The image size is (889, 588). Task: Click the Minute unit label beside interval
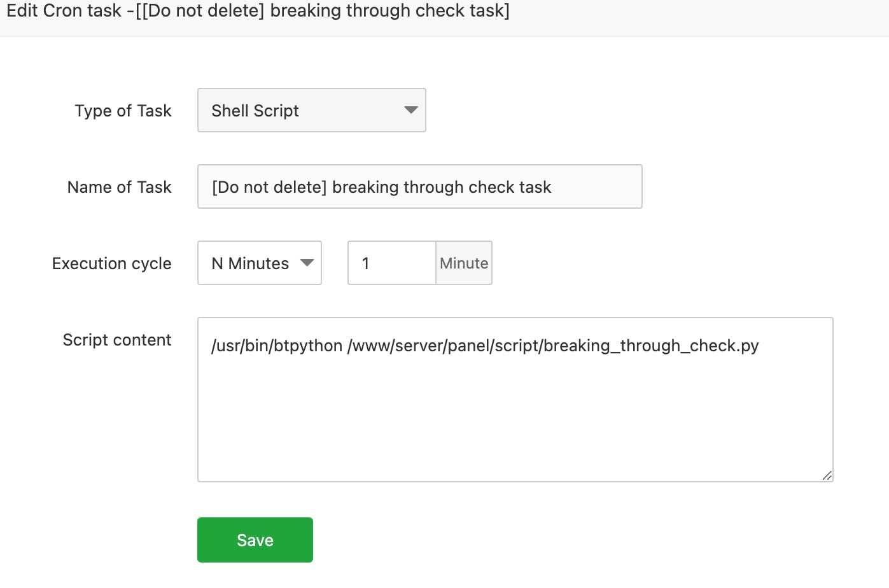tap(464, 263)
